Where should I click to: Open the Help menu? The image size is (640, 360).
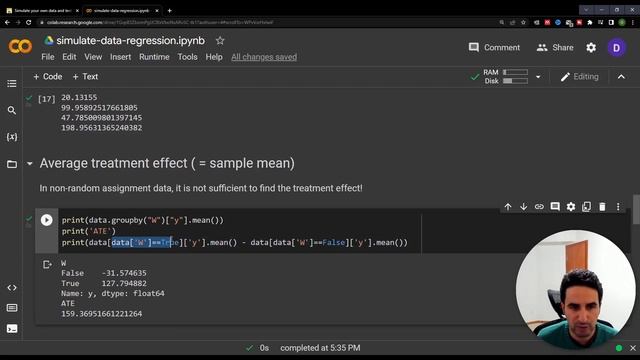click(214, 57)
